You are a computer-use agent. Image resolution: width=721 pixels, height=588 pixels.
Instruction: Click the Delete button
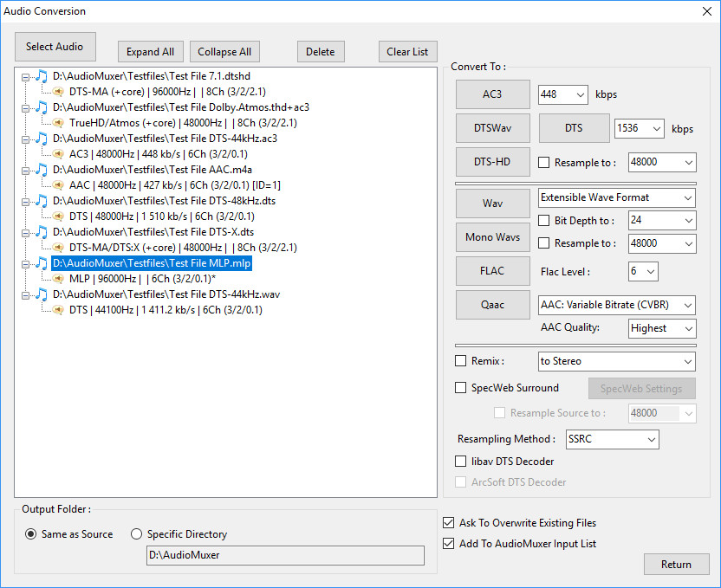(x=321, y=51)
